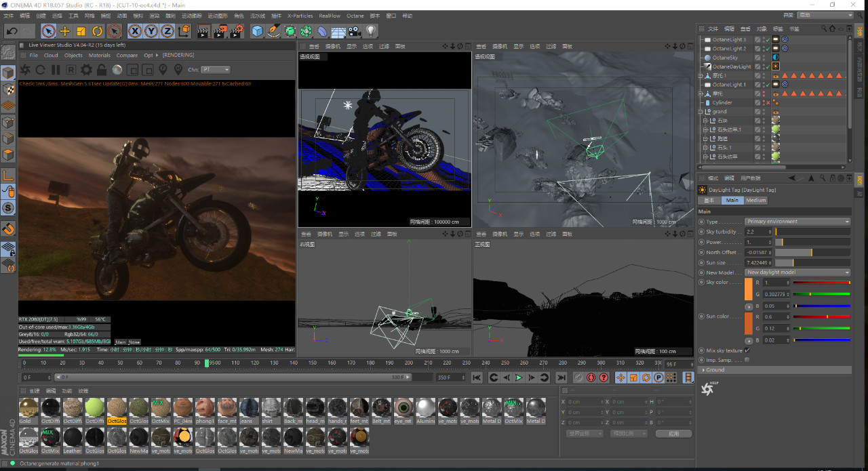
Task: Select the Scale tool in the top toolbar
Action: coord(81,30)
